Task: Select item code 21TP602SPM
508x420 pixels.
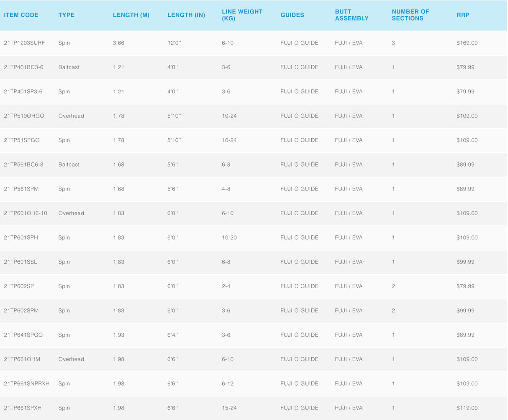Action: 21,311
